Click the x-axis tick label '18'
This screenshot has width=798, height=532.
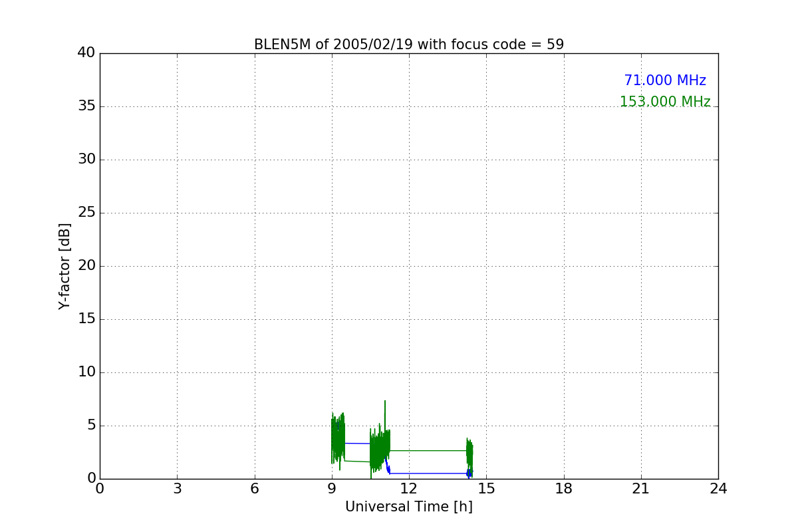564,489
